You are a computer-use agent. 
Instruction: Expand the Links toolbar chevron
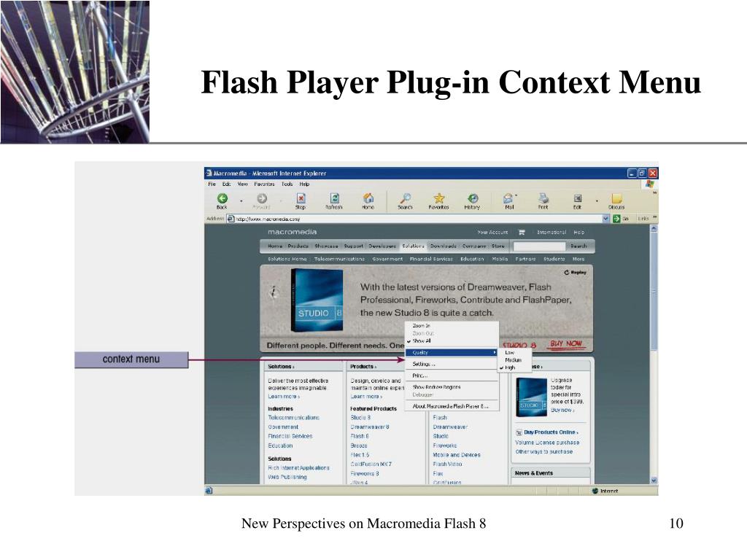click(x=654, y=217)
